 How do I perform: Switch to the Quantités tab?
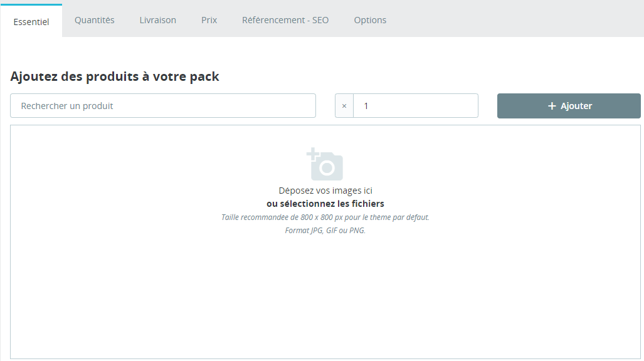click(95, 20)
